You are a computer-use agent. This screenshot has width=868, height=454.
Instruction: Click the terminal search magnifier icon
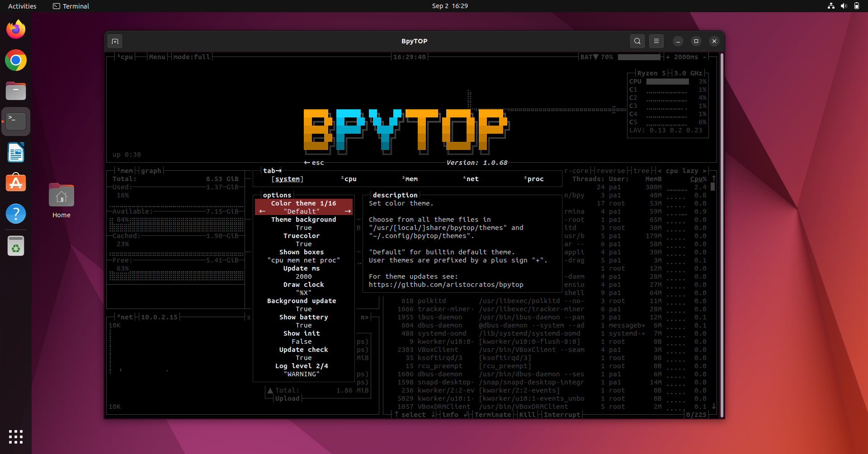coord(637,41)
